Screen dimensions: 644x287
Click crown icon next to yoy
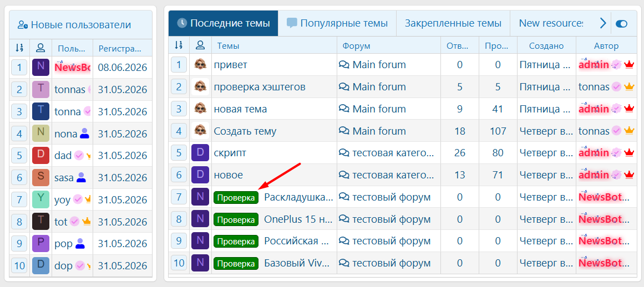click(x=88, y=199)
